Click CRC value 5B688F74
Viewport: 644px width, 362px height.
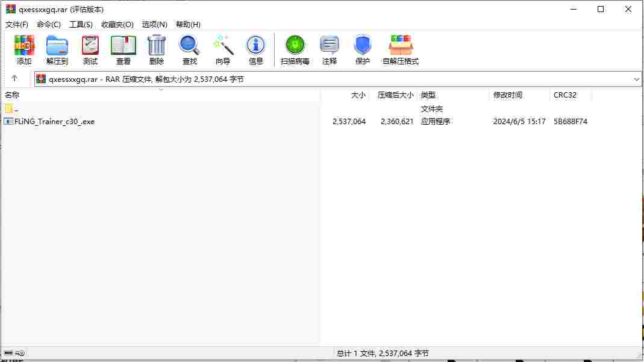point(570,122)
